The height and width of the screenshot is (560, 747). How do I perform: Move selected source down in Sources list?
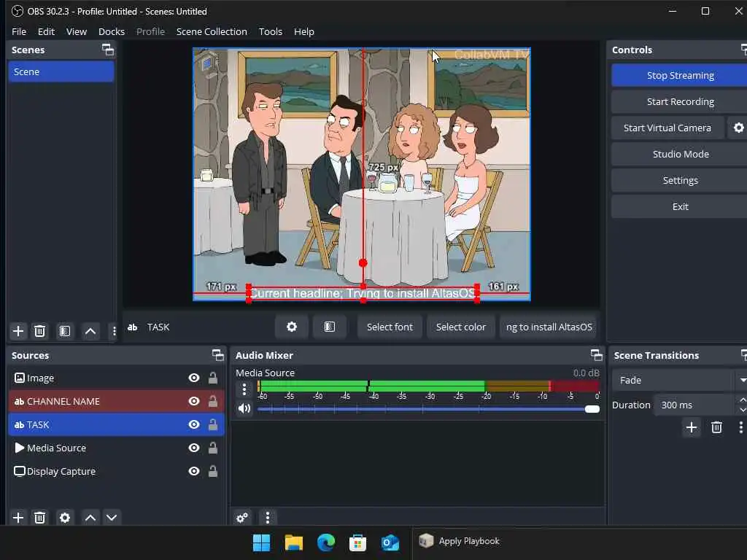coord(112,518)
